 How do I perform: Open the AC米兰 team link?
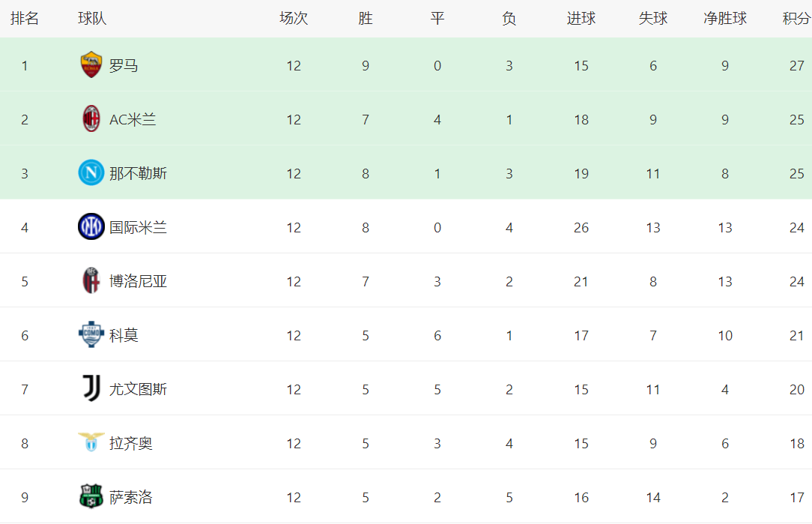pos(133,120)
